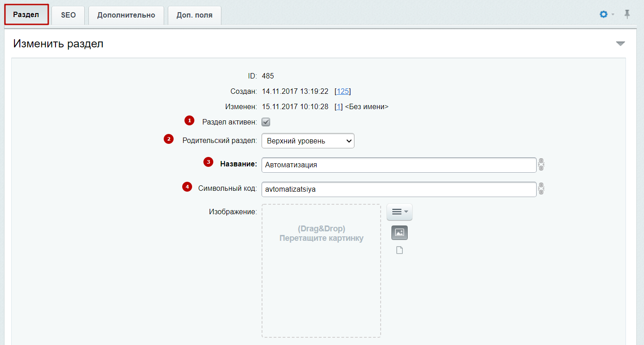This screenshot has height=345, width=644.
Task: Click the '<Без имени>' user name text
Action: coord(367,107)
